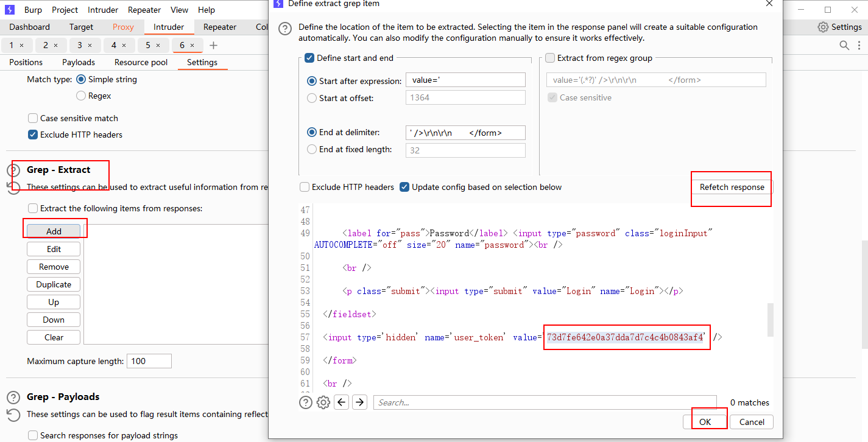The image size is (868, 442).
Task: Click the search magnifier icon near tabs
Action: (844, 46)
